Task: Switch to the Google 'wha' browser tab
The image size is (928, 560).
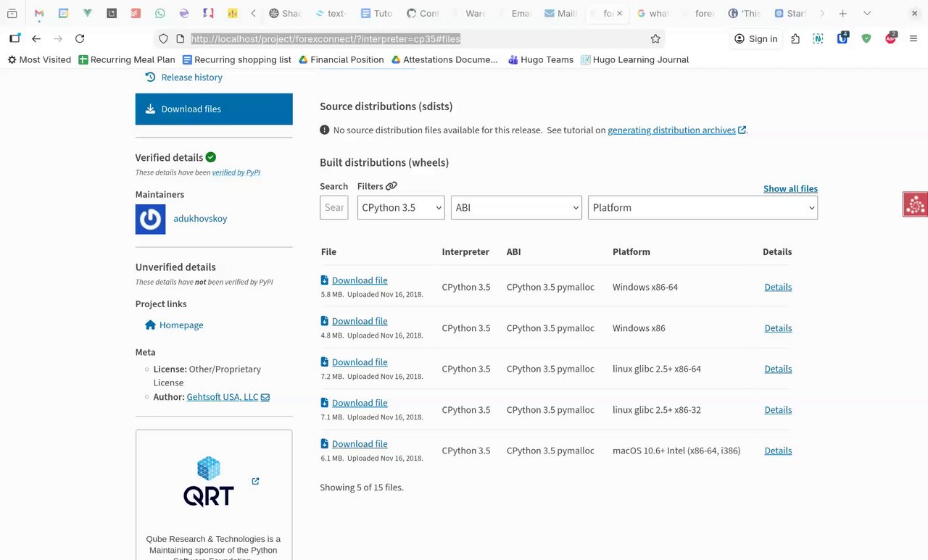Action: (x=652, y=14)
